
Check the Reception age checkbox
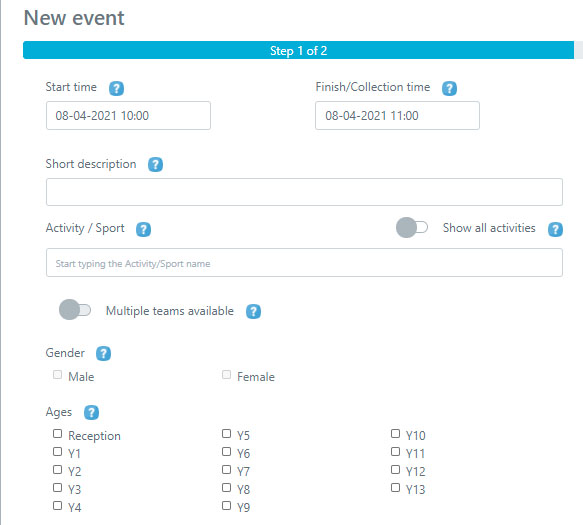click(x=57, y=434)
